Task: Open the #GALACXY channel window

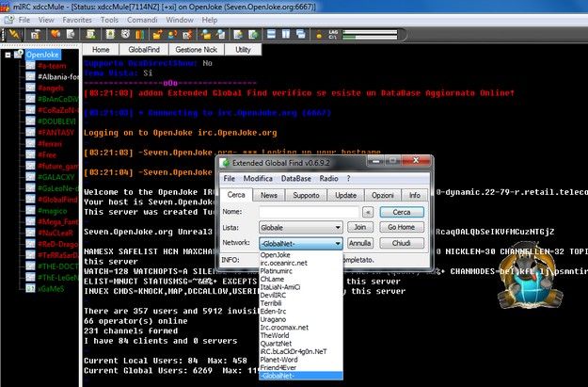Action: click(x=56, y=176)
